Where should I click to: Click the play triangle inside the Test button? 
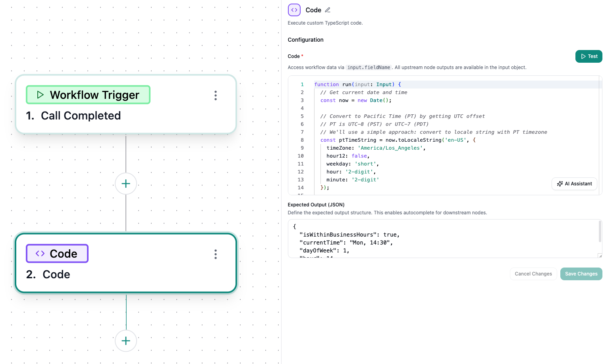tap(583, 56)
